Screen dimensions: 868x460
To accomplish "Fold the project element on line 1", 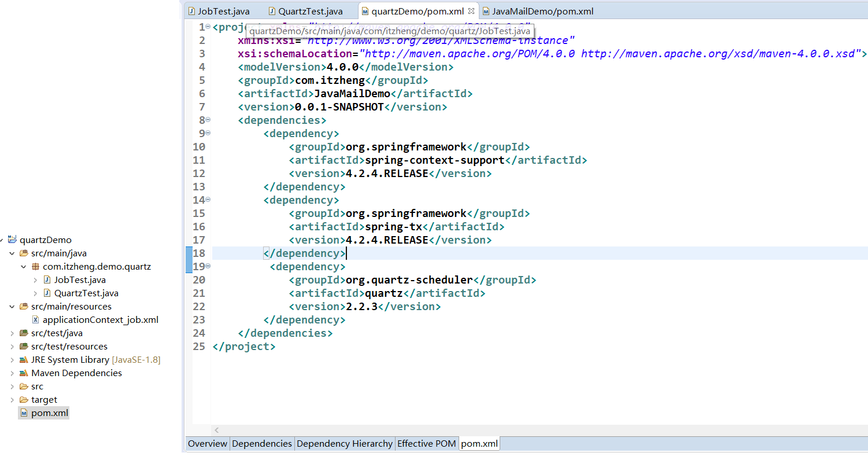I will (208, 27).
